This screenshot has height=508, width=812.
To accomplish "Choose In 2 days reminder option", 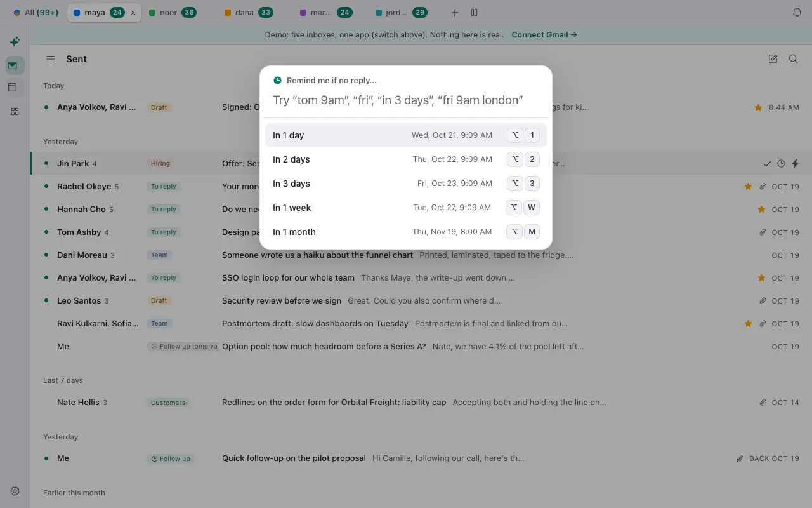I will [406, 159].
